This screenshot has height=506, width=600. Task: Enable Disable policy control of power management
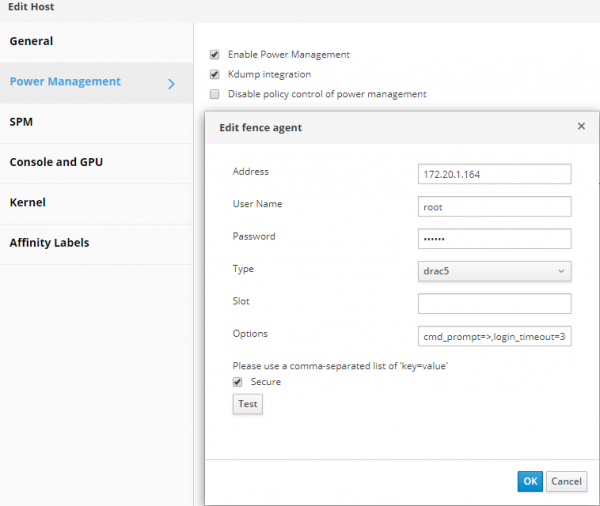pyautogui.click(x=214, y=94)
